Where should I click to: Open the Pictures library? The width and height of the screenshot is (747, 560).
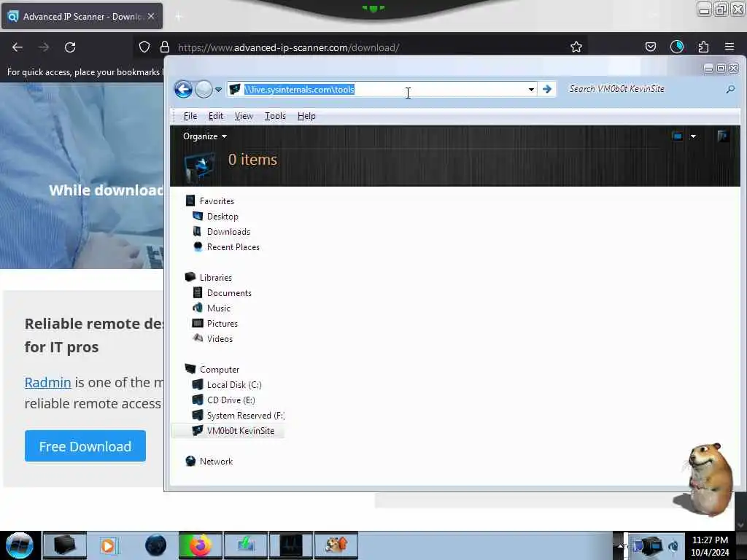coord(222,323)
